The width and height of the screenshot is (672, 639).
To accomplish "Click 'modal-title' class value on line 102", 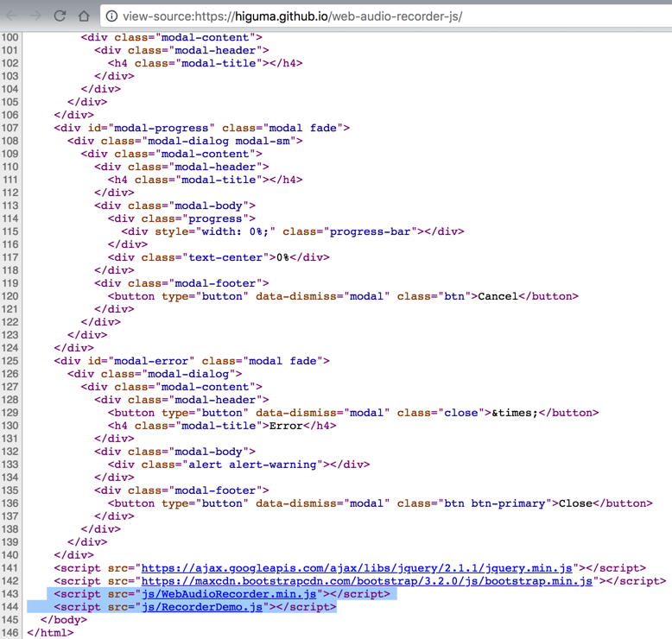I will point(219,63).
